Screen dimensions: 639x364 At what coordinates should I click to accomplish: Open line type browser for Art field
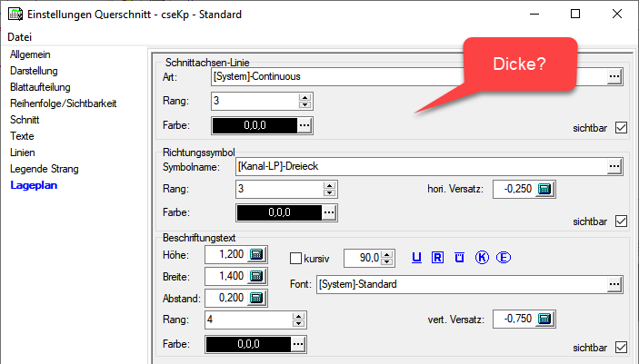pyautogui.click(x=615, y=77)
